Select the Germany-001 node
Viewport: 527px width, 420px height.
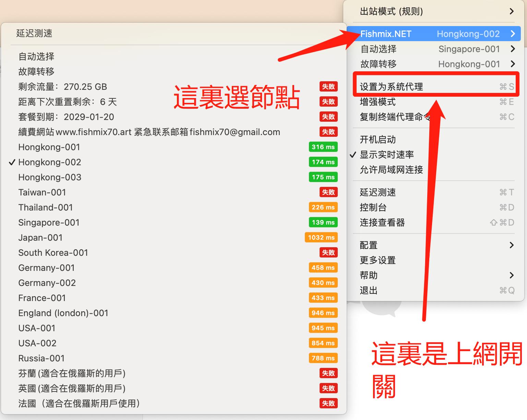point(173,268)
